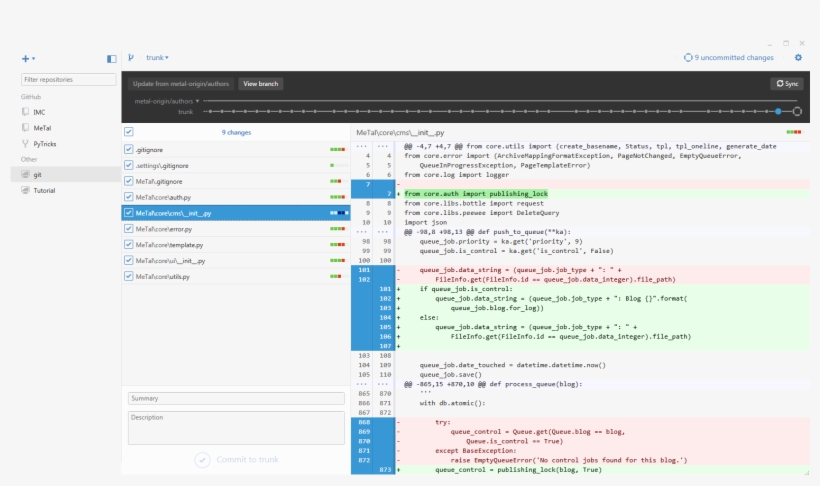Maximize the window
Image resolution: width=820 pixels, height=486 pixels.
[x=785, y=43]
